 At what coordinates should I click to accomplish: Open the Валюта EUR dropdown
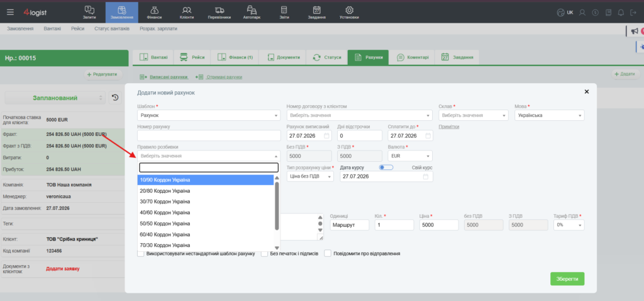tap(410, 156)
